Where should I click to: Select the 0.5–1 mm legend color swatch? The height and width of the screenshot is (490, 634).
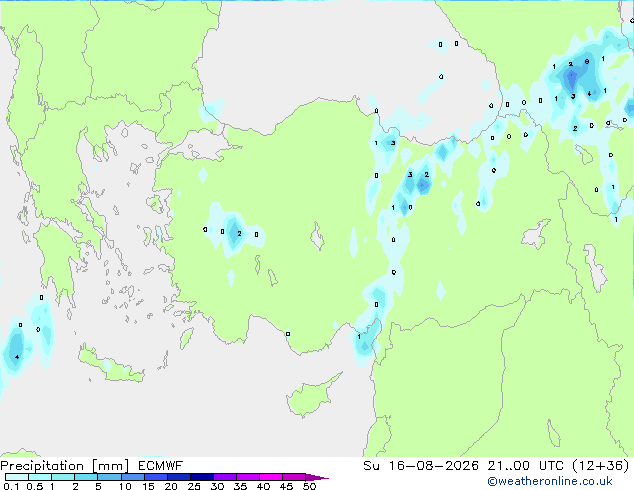(x=40, y=477)
